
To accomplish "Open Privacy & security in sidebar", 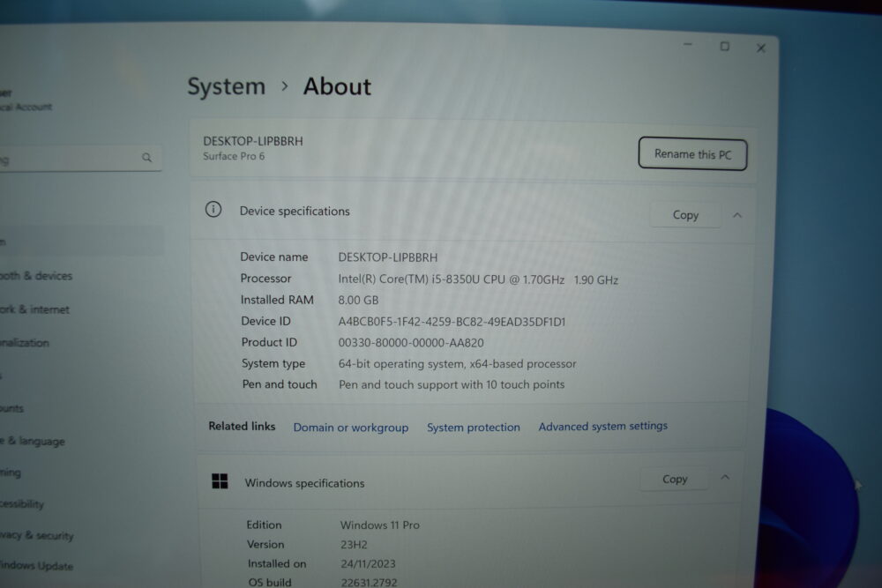I will (x=36, y=535).
